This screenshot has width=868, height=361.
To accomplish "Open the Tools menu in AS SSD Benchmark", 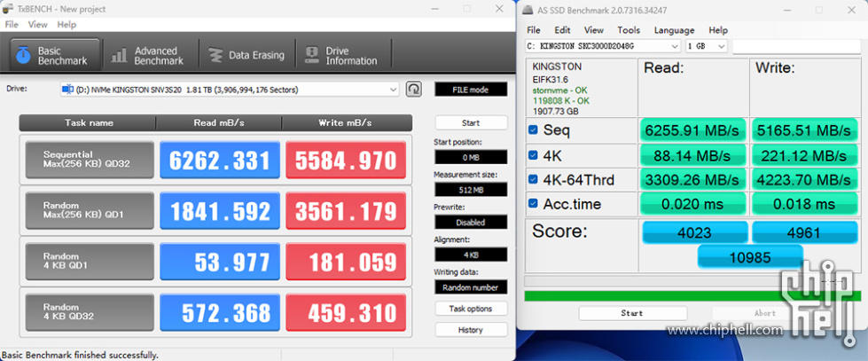I will [x=629, y=30].
